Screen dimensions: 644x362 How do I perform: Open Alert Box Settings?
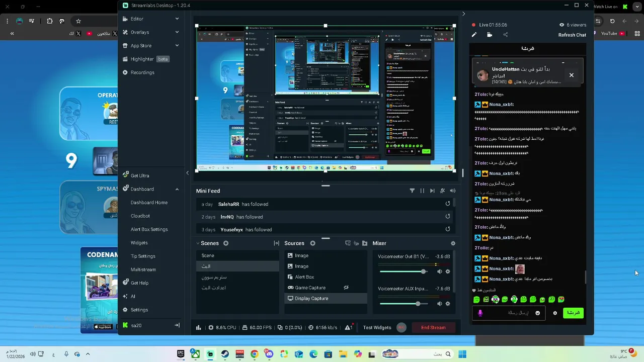point(149,229)
